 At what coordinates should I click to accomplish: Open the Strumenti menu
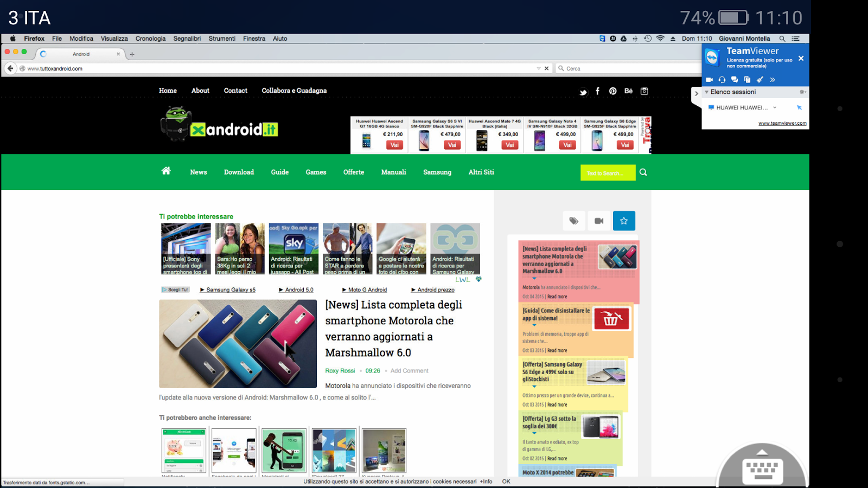pos(222,38)
